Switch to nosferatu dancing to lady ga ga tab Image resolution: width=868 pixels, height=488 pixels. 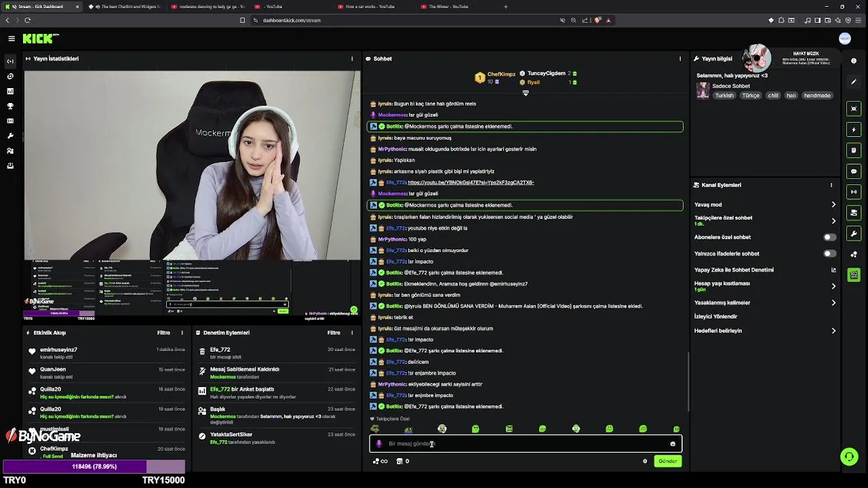click(207, 7)
